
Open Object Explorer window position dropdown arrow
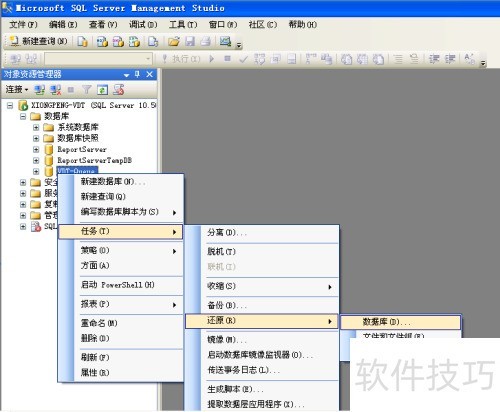tap(126, 75)
